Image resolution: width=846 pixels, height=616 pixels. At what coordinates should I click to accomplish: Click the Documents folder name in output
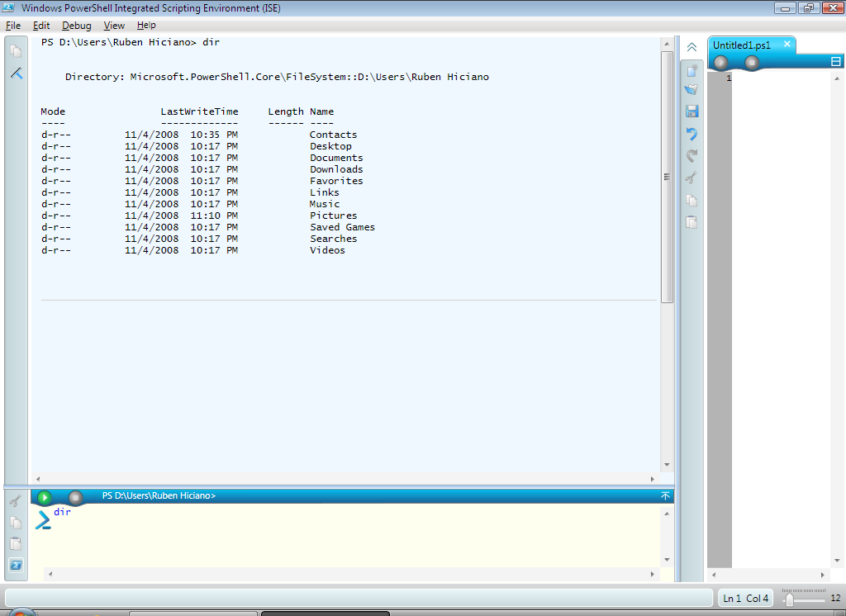336,158
